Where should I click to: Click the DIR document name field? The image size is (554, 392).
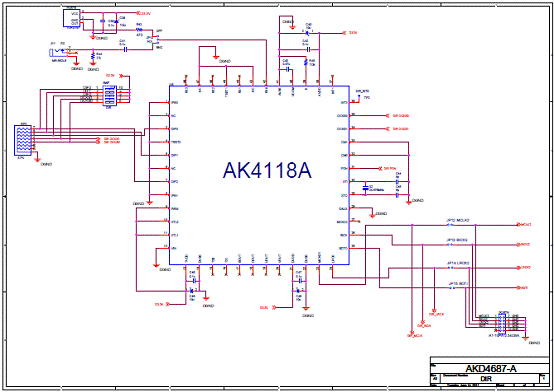[486, 379]
